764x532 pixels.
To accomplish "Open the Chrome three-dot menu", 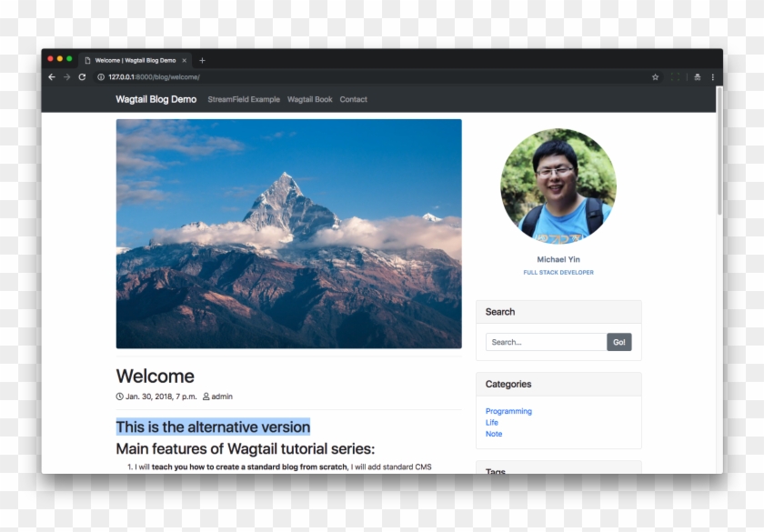I will point(713,77).
